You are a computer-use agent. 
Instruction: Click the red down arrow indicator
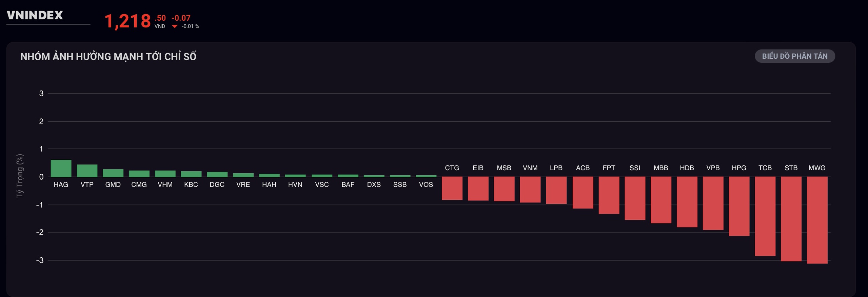pyautogui.click(x=175, y=26)
